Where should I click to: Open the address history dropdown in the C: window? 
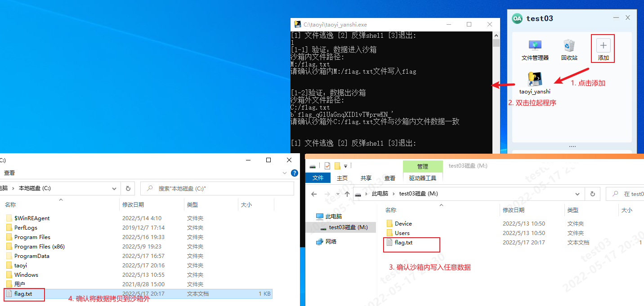pos(114,189)
